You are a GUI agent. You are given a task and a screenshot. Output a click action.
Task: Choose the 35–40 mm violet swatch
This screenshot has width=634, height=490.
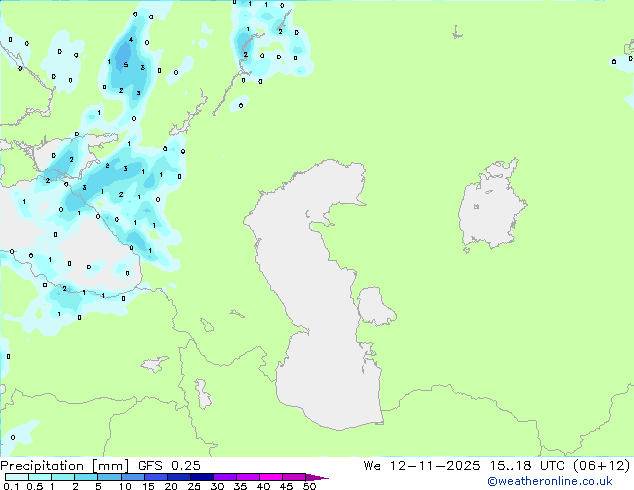tap(247, 477)
